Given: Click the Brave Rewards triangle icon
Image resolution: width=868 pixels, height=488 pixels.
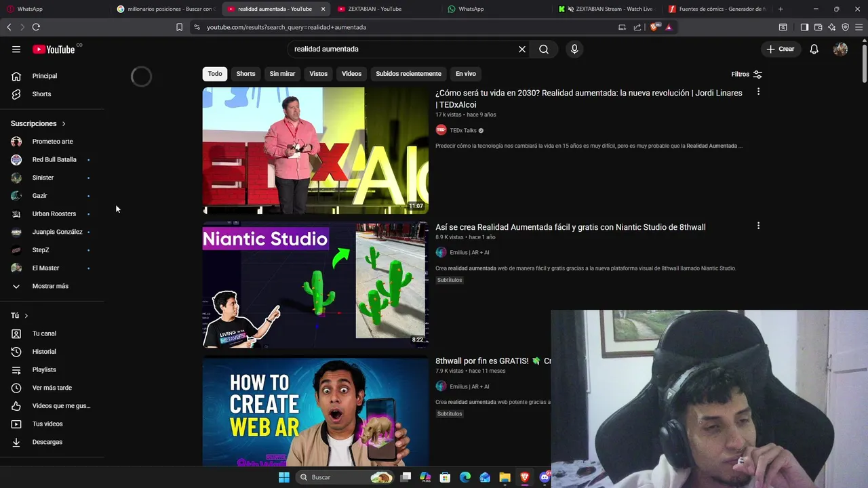Looking at the screenshot, I should 669,27.
